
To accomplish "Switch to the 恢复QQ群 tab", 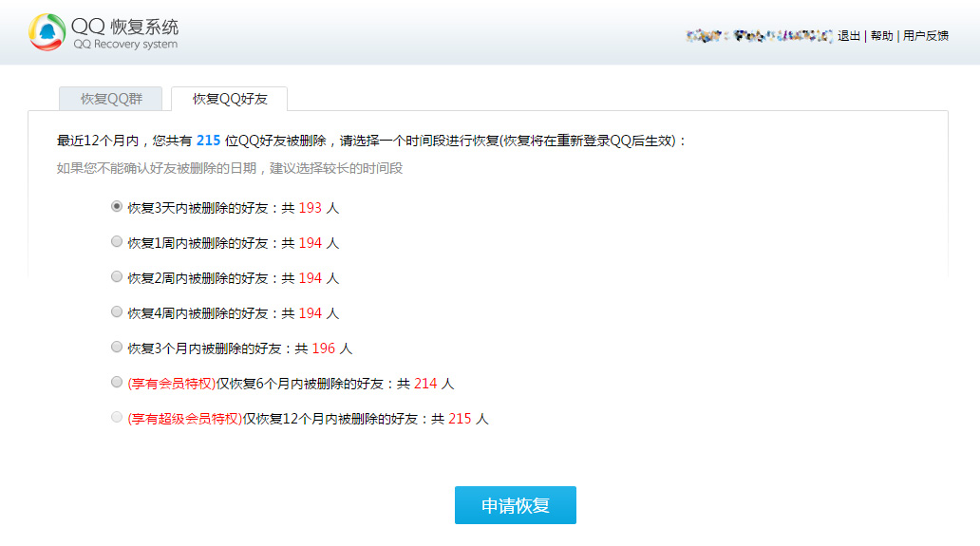I will 110,99.
